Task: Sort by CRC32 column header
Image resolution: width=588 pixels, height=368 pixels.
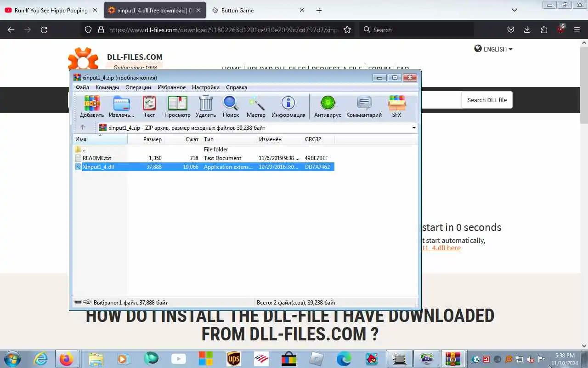Action: tap(318, 139)
